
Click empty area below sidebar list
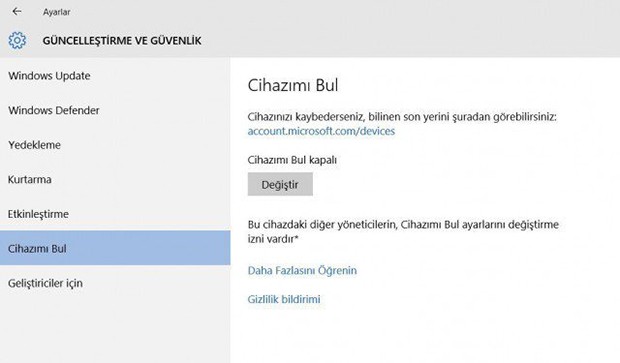(x=115, y=331)
